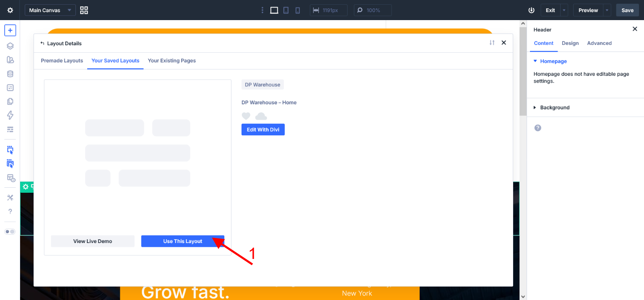The width and height of the screenshot is (644, 300).
Task: Select the lower hover-mode cursor icon
Action: (x=10, y=164)
